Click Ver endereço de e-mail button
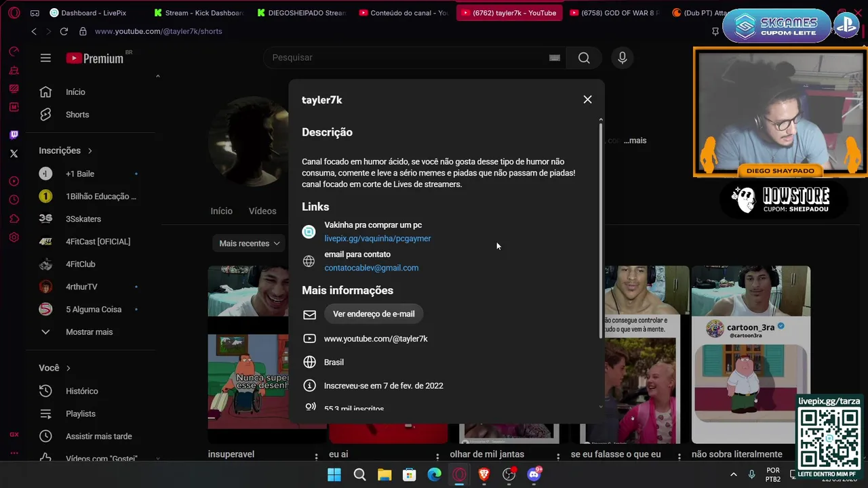 coord(374,314)
